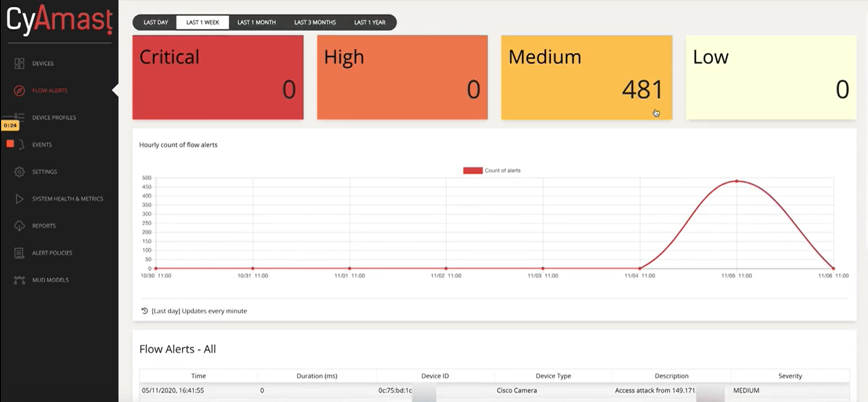Click the Devices grid icon in sidebar
This screenshot has height=402, width=868.
(20, 64)
